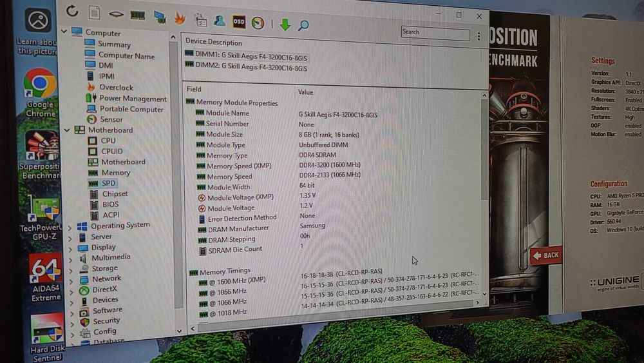Select the SPD tree item
Screen dimensions: 644x363
click(108, 183)
